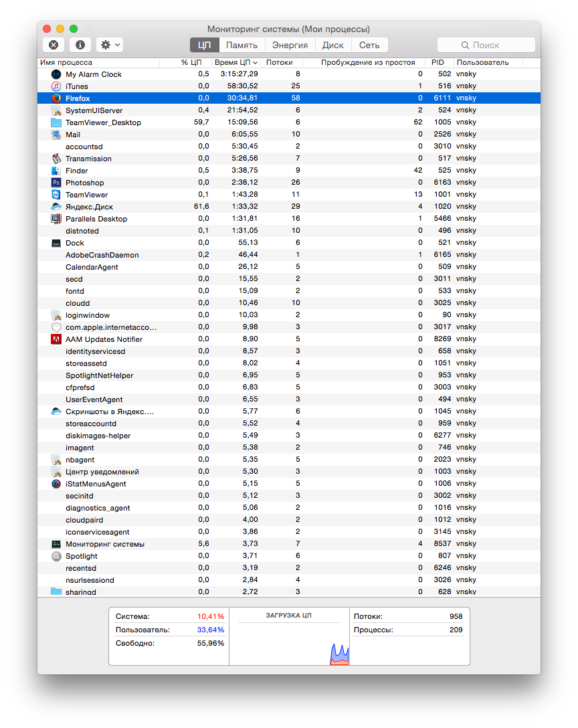578x728 pixels.
Task: Click the Система 10,41% value
Action: click(211, 616)
